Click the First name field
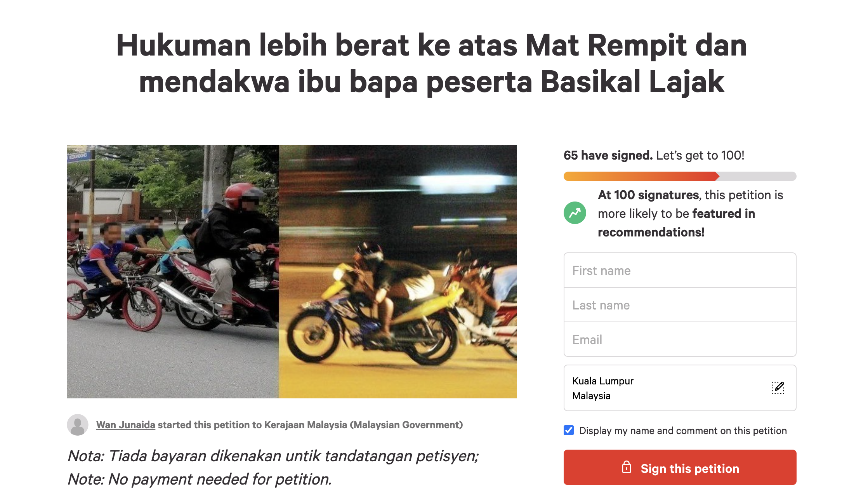The image size is (868, 497). [x=680, y=270]
